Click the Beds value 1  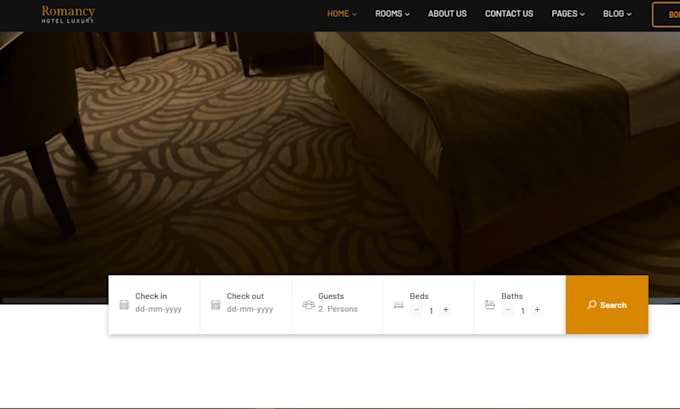click(x=431, y=311)
